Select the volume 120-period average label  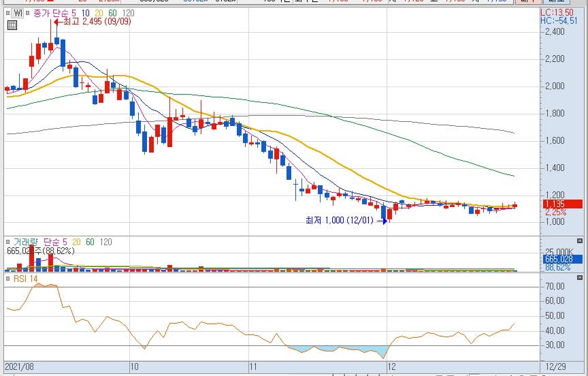tap(106, 242)
